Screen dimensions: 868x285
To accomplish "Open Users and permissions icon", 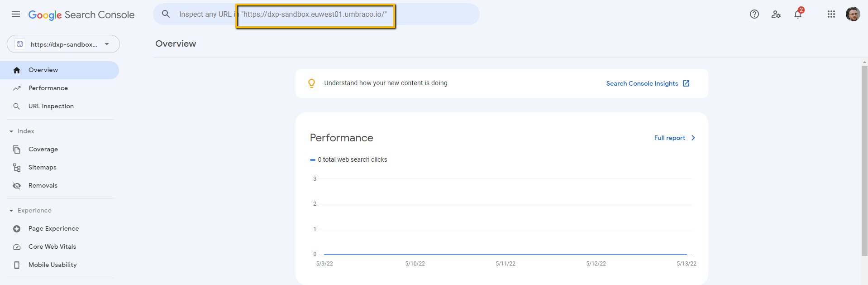I will (776, 14).
